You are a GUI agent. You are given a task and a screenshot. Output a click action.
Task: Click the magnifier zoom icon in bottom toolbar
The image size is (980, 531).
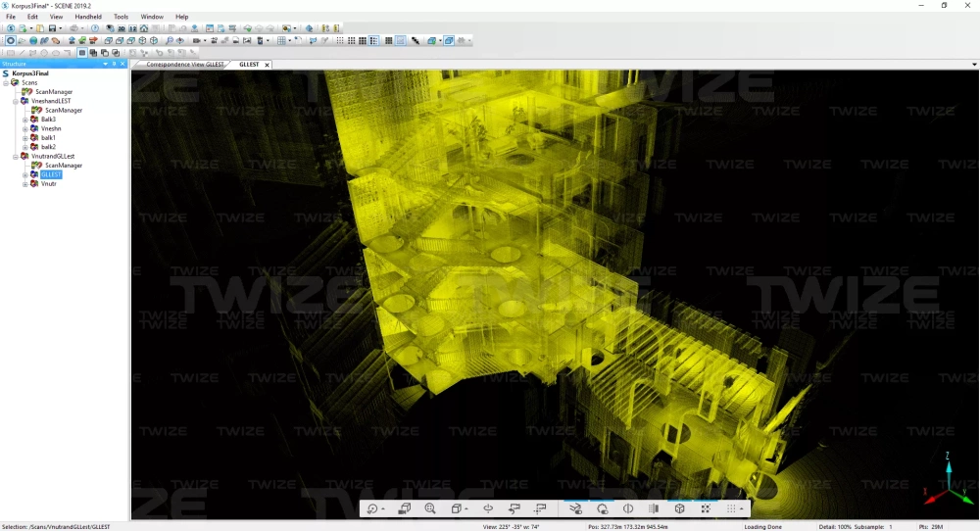pyautogui.click(x=430, y=508)
